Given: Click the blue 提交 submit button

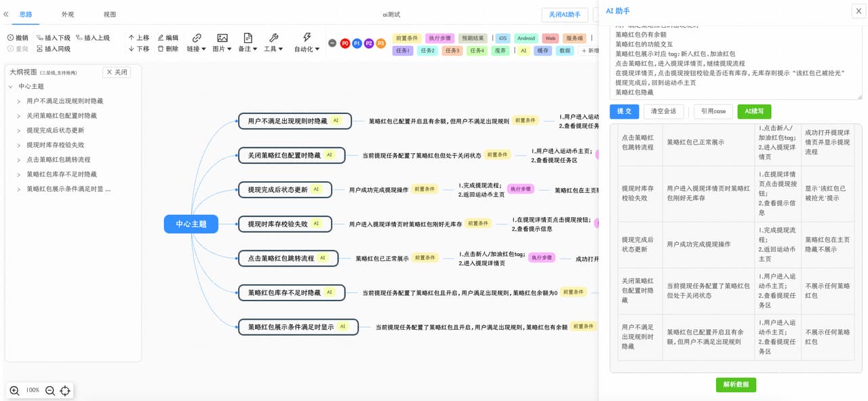Looking at the screenshot, I should pos(624,112).
